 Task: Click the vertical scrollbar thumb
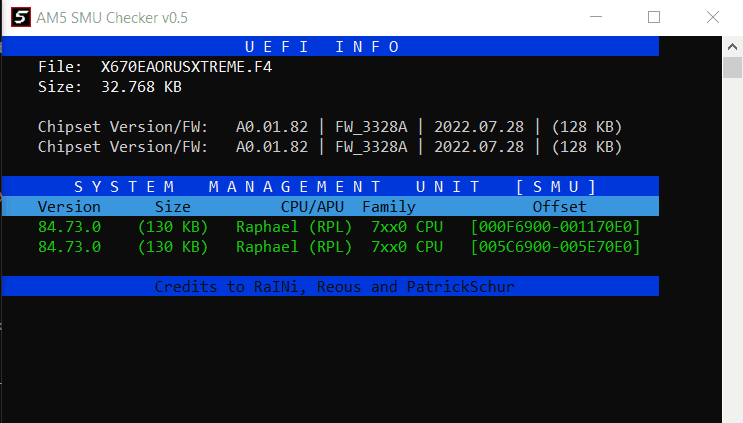click(733, 67)
